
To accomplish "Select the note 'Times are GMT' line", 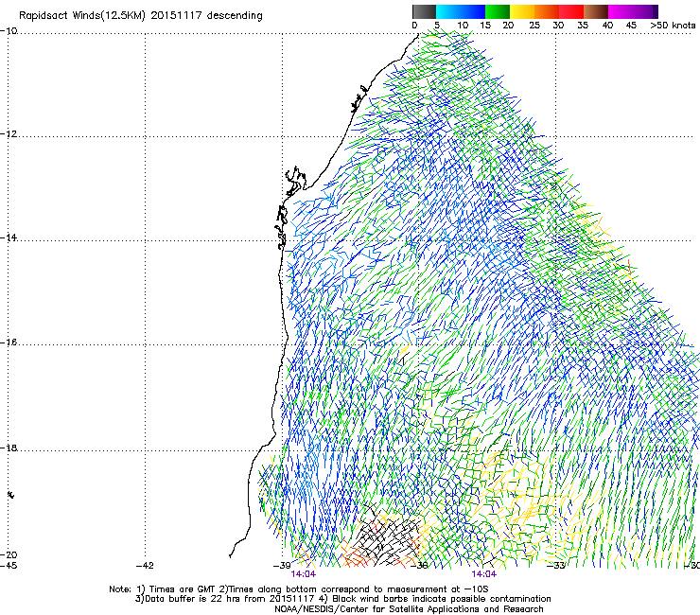I will (299, 589).
